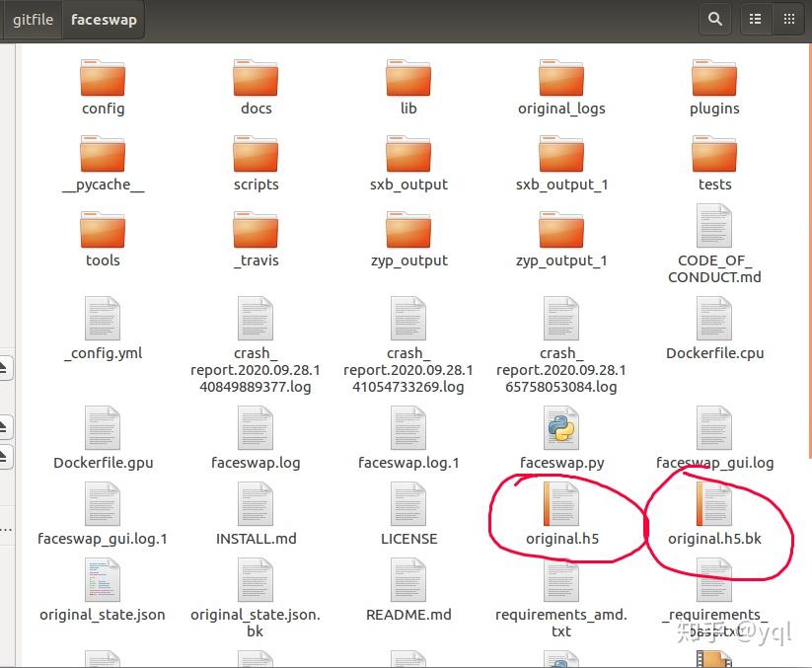
Task: Click the 'faceswap.py' file name label
Action: pos(561,463)
